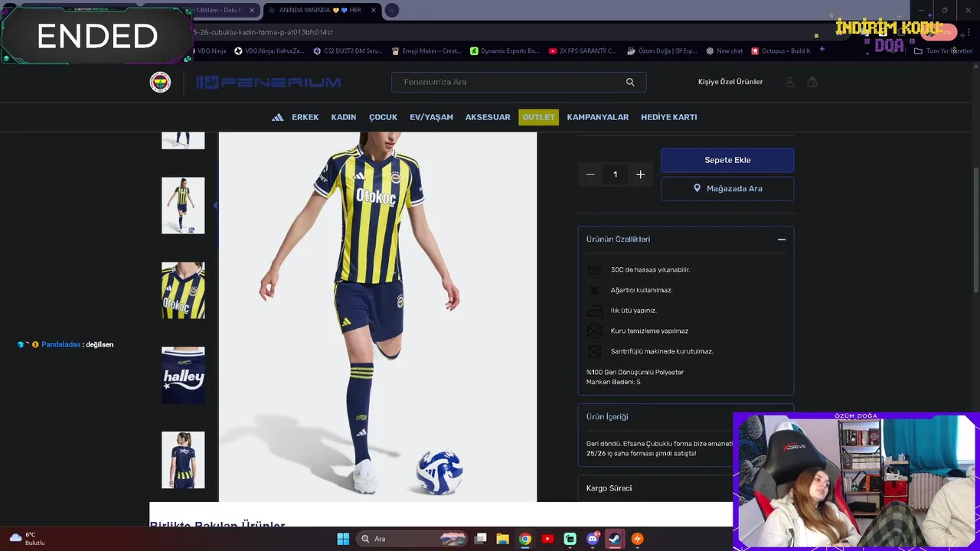Click the search magnifier icon
Image resolution: width=980 pixels, height=551 pixels.
pos(630,82)
